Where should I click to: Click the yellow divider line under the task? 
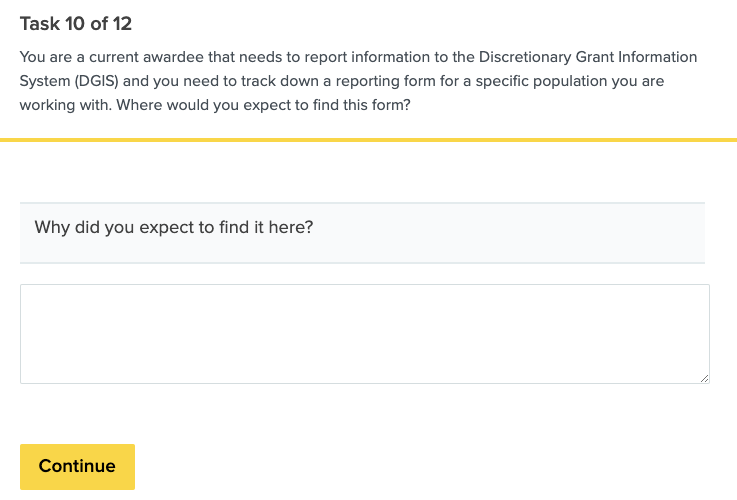[368, 140]
